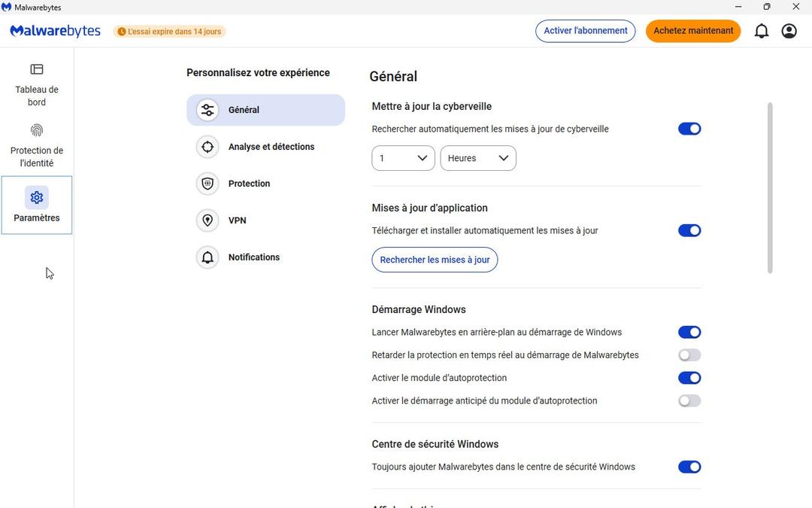Viewport: 812px width, 508px height.
Task: Expand the update interval number dropdown
Action: pos(403,158)
